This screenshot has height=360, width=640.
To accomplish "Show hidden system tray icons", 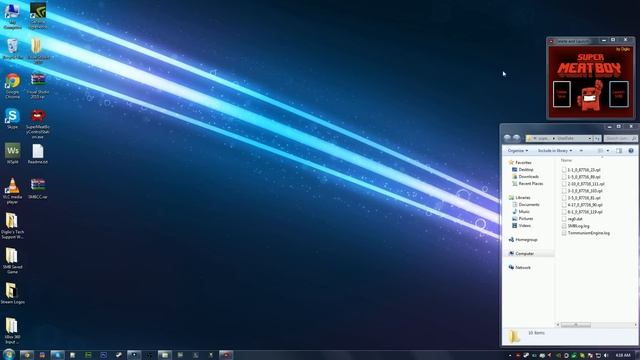I will [510, 356].
